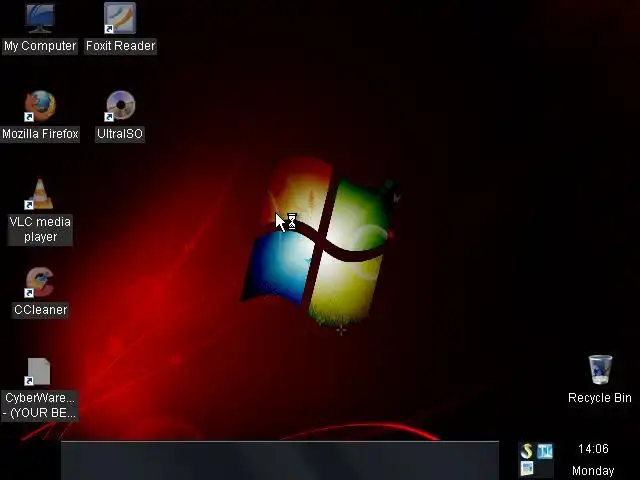Select the Mozilla Firefox shortcut icon
640x480 pixels.
tap(40, 106)
